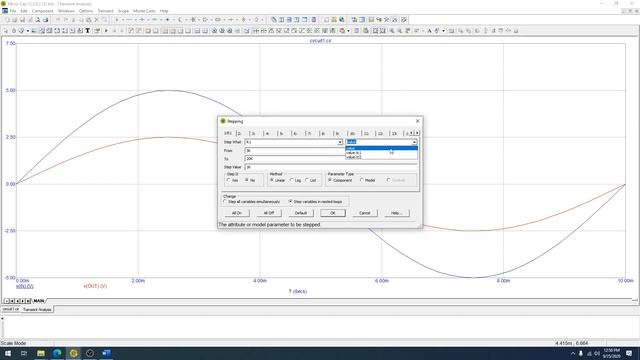Choose Linear stepping method

point(277,180)
